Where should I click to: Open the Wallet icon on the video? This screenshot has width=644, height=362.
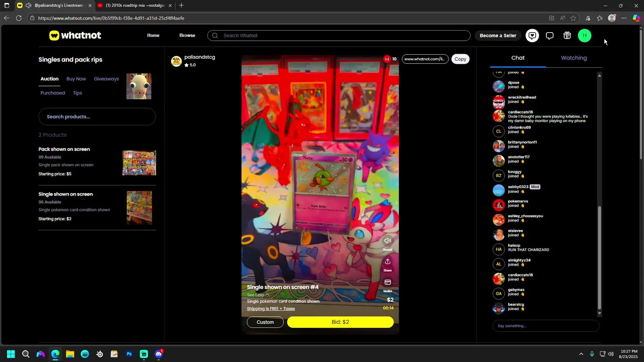coord(387,283)
